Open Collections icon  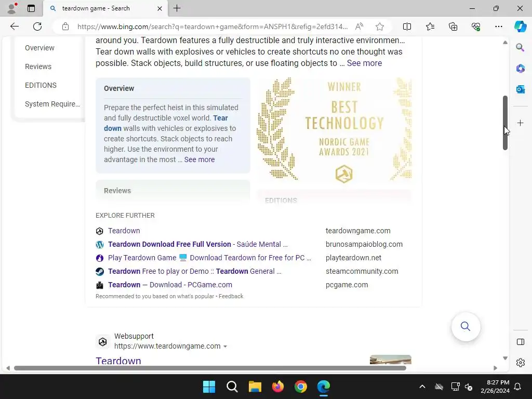pos(453,26)
